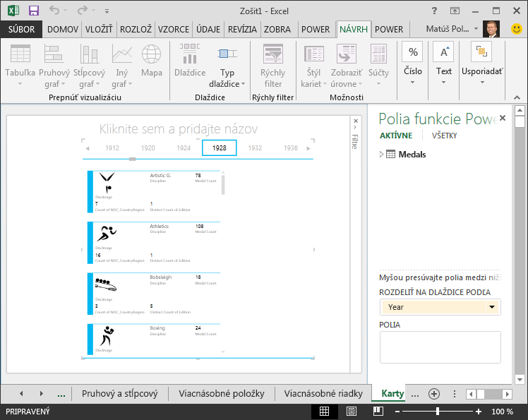The width and height of the screenshot is (528, 420).
Task: Collapse the ribbon with arrow
Action: tap(517, 97)
